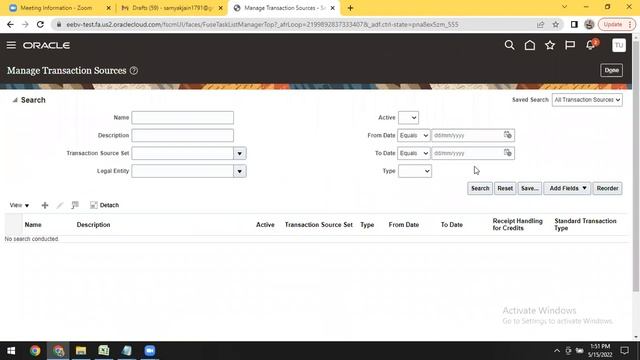Open the Notepad app on the taskbar
The width and height of the screenshot is (640, 360).
127,351
